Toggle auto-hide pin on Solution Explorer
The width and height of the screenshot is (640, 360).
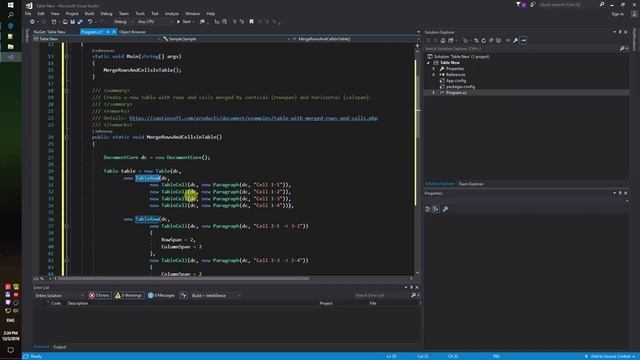[620, 32]
